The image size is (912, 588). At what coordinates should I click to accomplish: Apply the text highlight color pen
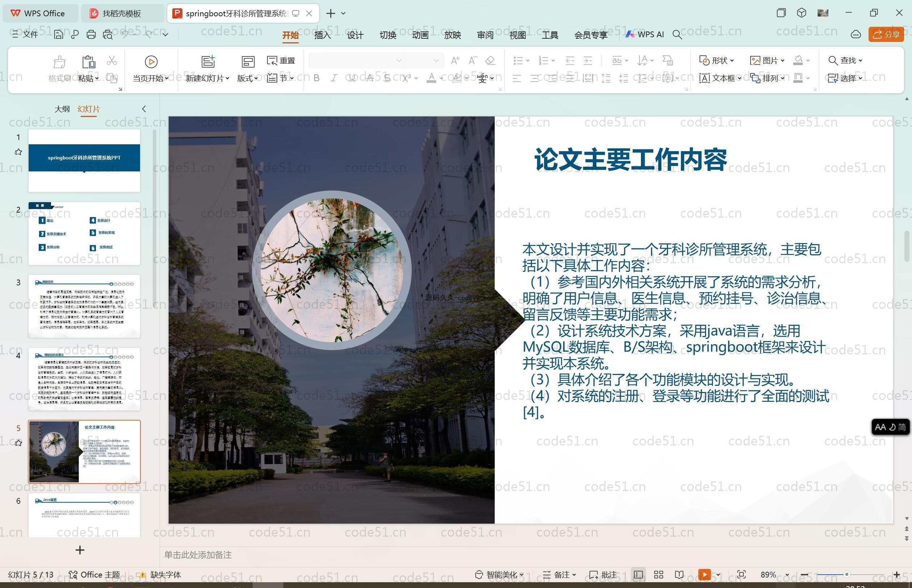click(456, 78)
